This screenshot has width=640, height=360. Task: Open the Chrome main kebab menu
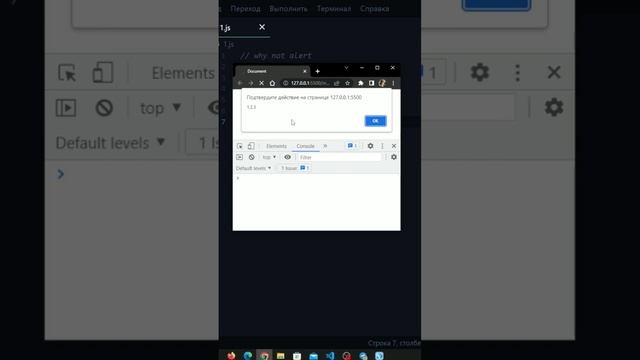[x=393, y=83]
